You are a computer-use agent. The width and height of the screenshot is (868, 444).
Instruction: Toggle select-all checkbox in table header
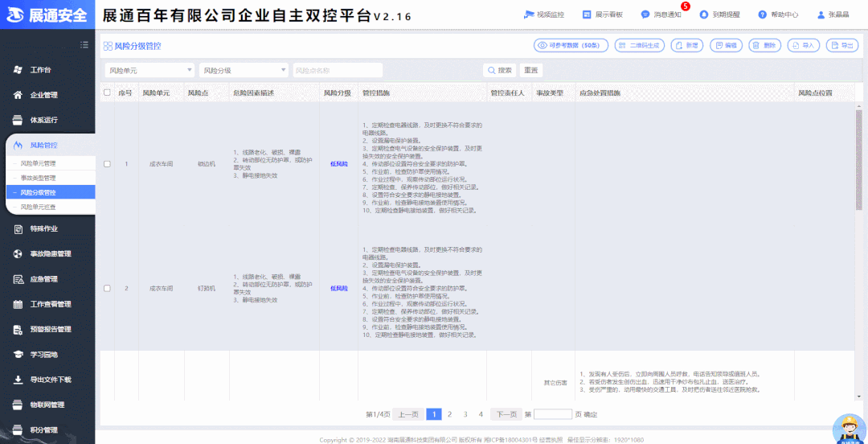click(x=107, y=93)
